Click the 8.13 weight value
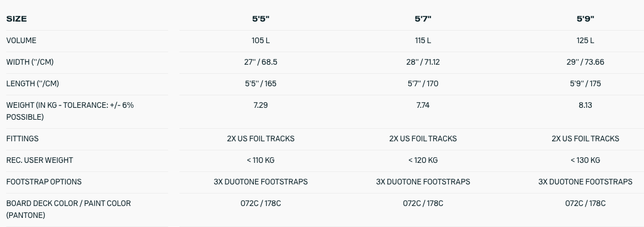Image resolution: width=644 pixels, height=227 pixels. point(586,105)
